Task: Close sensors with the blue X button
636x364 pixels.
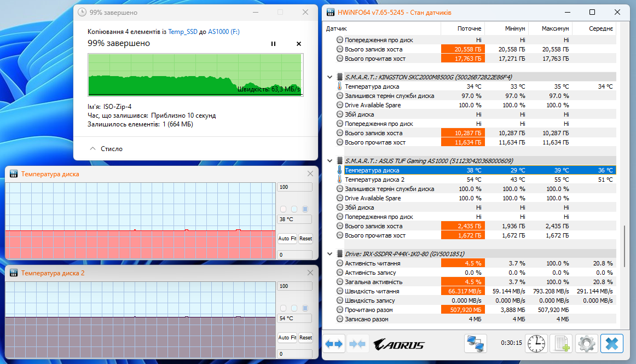Action: click(x=612, y=344)
